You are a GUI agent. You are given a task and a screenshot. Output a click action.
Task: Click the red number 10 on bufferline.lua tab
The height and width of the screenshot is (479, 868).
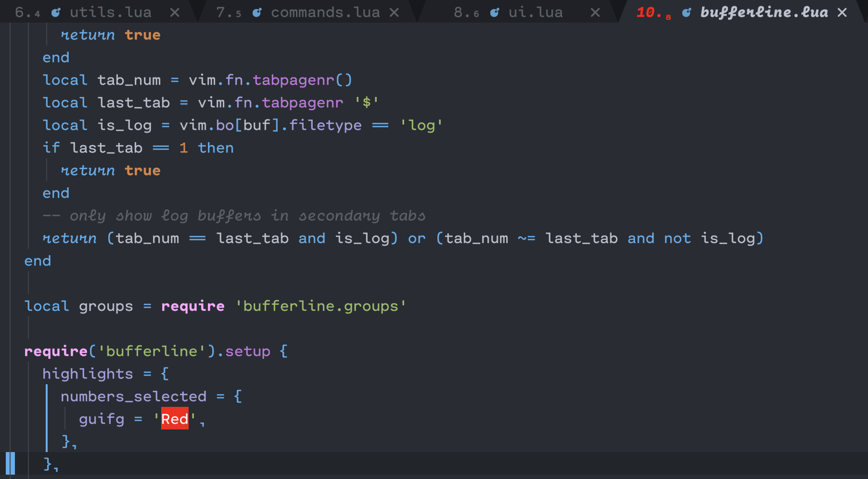[647, 12]
